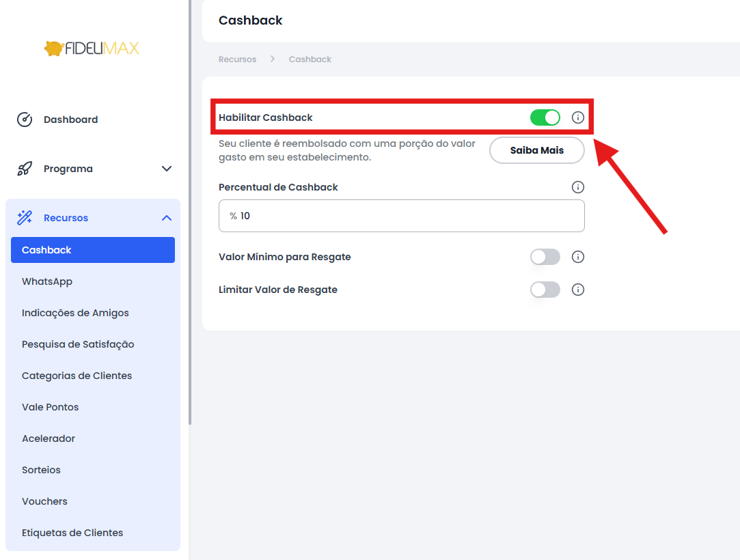Open Dashboard via its gauge icon
The image size is (740, 560).
pyautogui.click(x=25, y=120)
